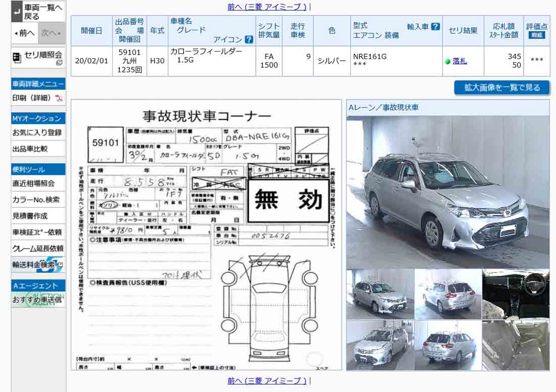Click lot number 59101 in the results table
The image size is (556, 392).
pyautogui.click(x=129, y=53)
